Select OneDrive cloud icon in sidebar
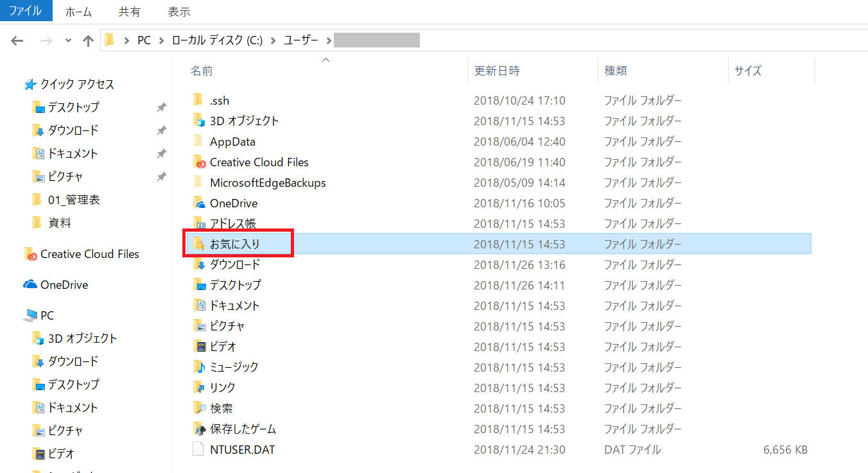 click(30, 284)
